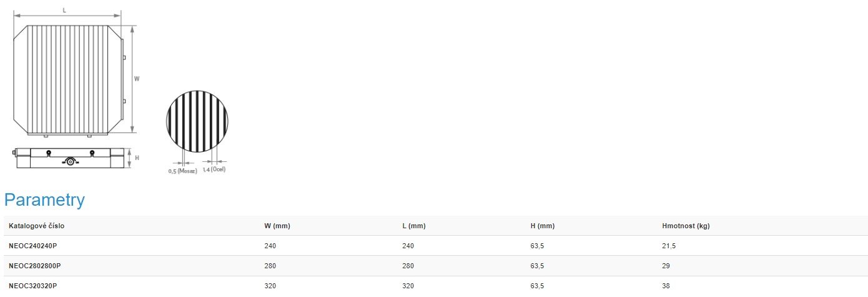The width and height of the screenshot is (868, 297).
Task: Click the Hmotnost (kg) column header
Action: tap(686, 226)
